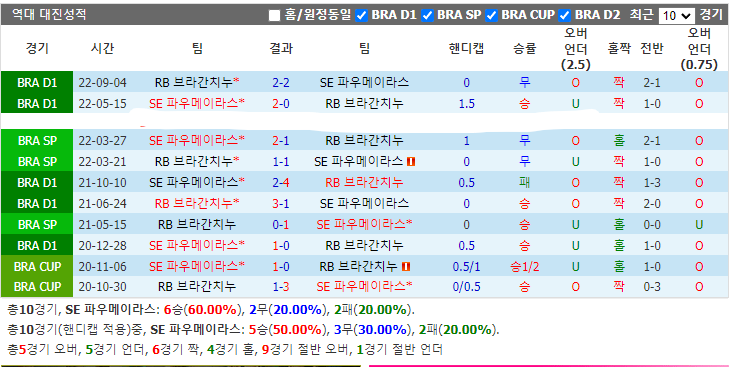Uncheck the BRA CUP league filter
The height and width of the screenshot is (370, 730).
tap(491, 15)
